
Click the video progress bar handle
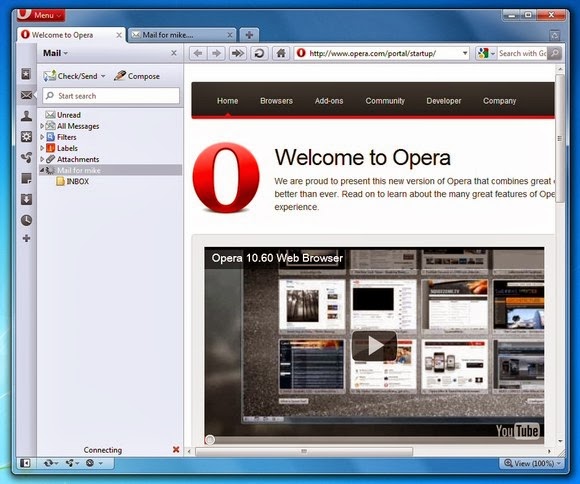pos(210,440)
